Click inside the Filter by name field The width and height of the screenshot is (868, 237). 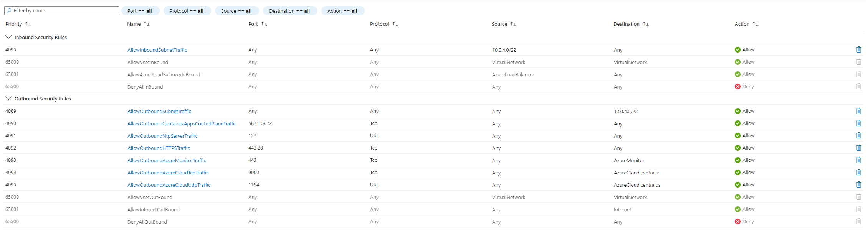[61, 10]
